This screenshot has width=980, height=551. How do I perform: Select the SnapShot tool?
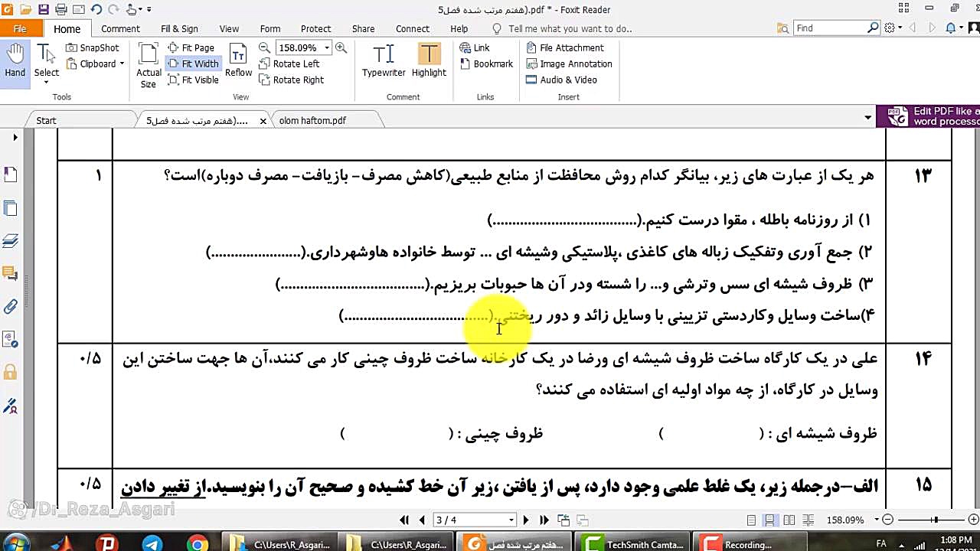click(92, 47)
